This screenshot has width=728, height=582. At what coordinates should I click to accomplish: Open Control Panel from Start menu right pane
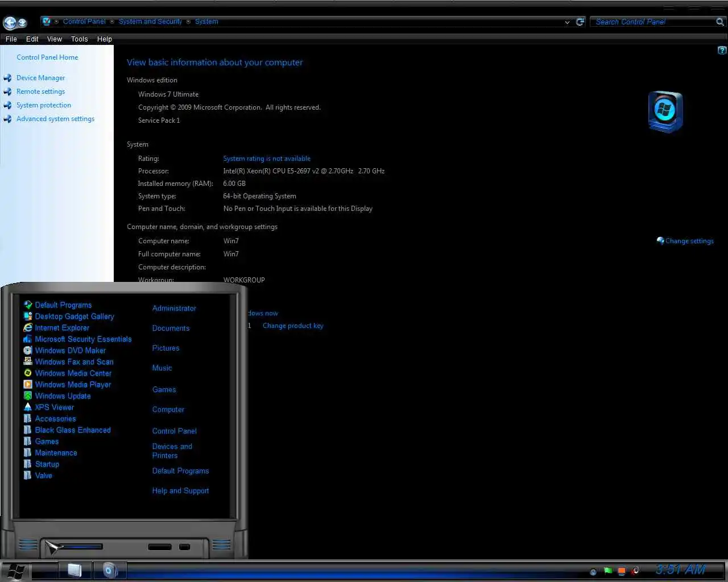click(x=175, y=431)
